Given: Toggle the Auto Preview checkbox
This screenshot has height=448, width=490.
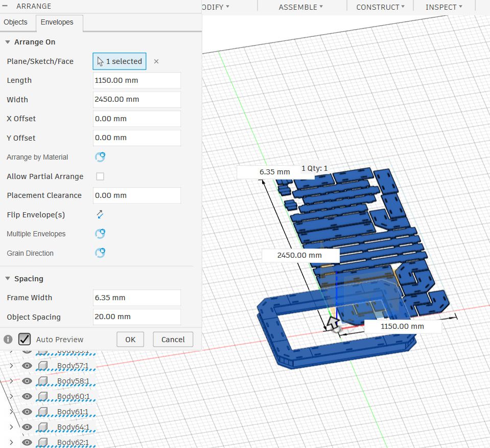Looking at the screenshot, I should tap(25, 339).
